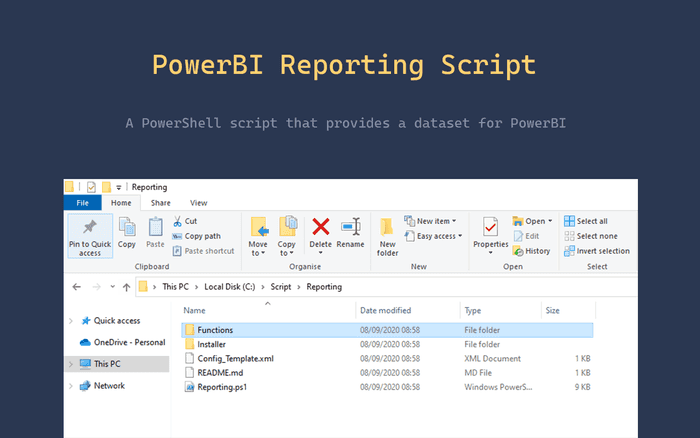Expand the Quick access tree node
700x438 pixels.
click(71, 321)
